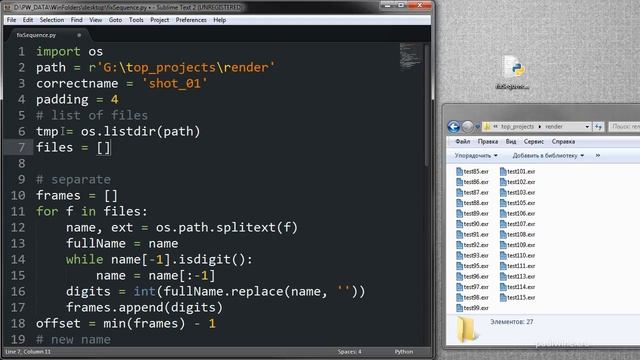Open the File menu in Sublime Text
This screenshot has width=640, height=360.
11,20
